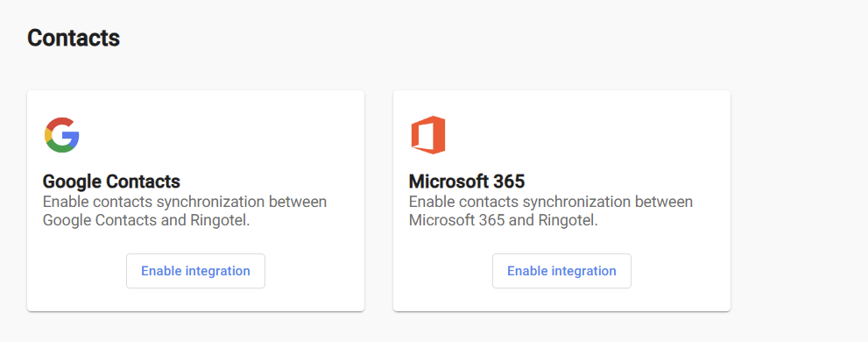Click 'Enable contacts synchronization between' in Microsoft card

point(551,201)
